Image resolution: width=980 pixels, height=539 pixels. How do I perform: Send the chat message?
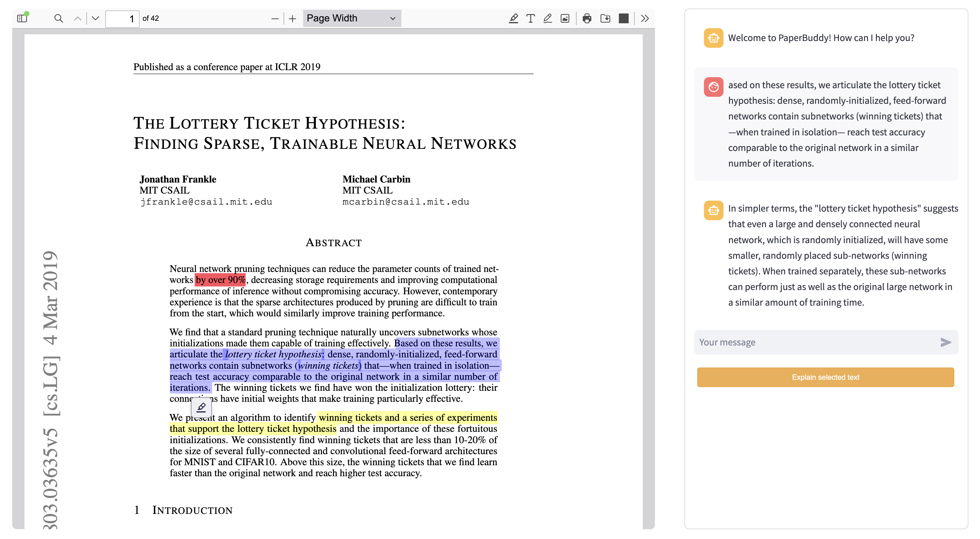(945, 342)
